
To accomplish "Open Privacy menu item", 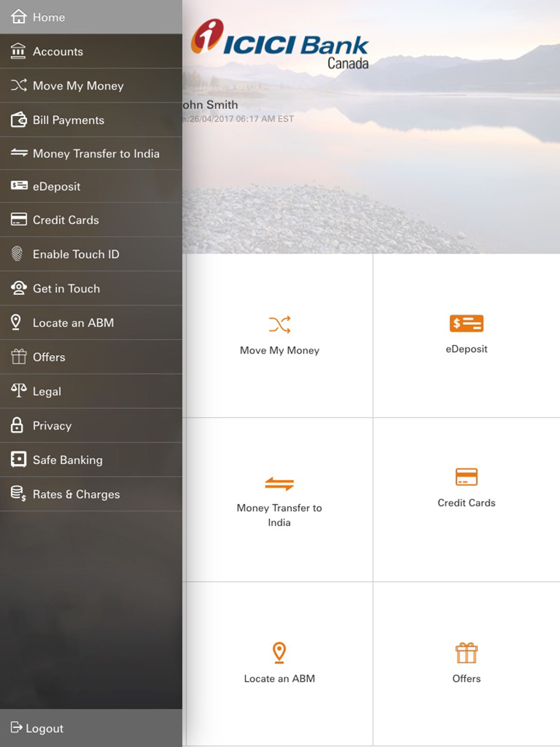I will pyautogui.click(x=91, y=425).
